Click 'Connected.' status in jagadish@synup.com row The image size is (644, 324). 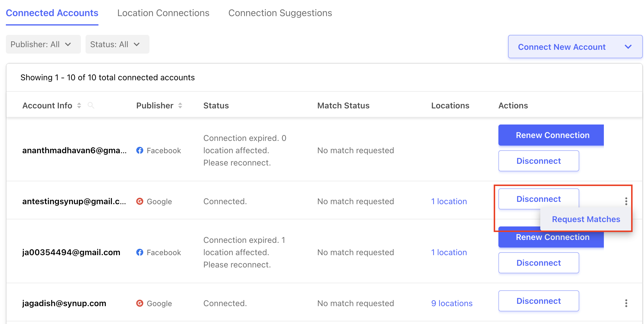click(x=225, y=303)
